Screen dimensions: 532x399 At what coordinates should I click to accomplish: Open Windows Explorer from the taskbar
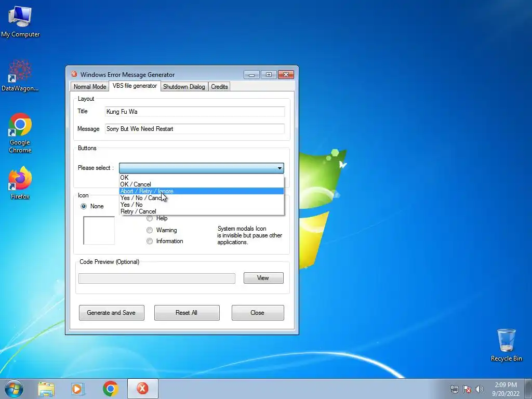[46, 389]
